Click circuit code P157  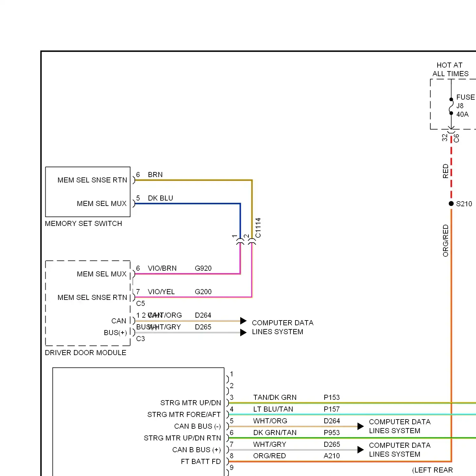(332, 409)
